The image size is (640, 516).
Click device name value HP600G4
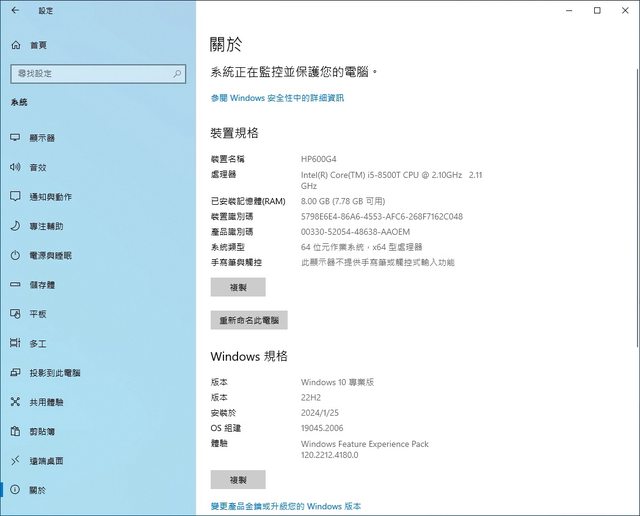pyautogui.click(x=318, y=159)
